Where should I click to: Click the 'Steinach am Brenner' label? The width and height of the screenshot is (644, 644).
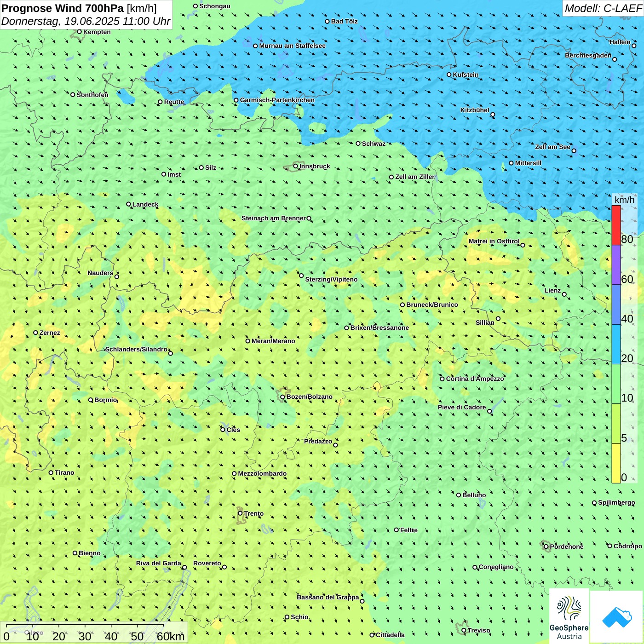[x=274, y=218]
